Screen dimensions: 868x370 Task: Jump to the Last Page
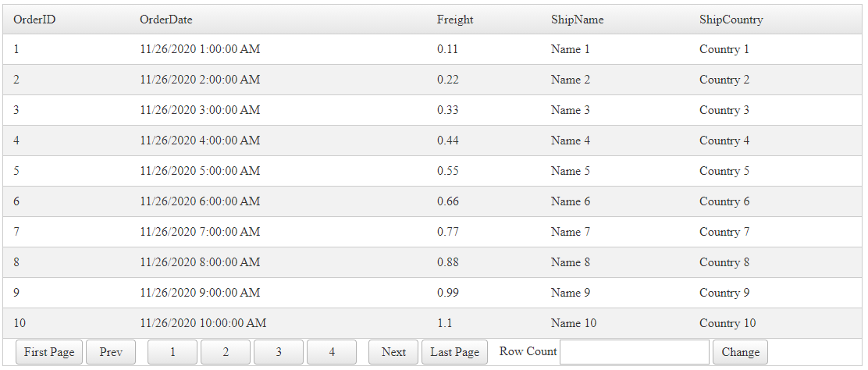click(x=455, y=352)
